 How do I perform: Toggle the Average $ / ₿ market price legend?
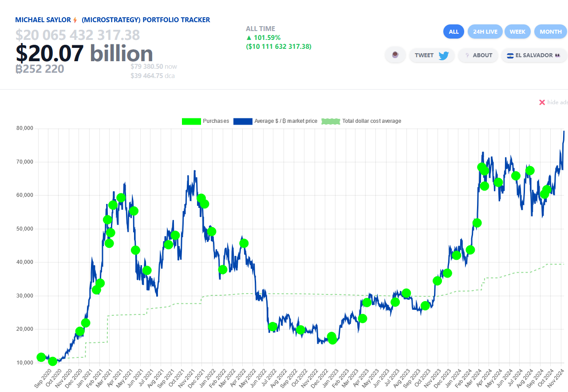click(276, 121)
